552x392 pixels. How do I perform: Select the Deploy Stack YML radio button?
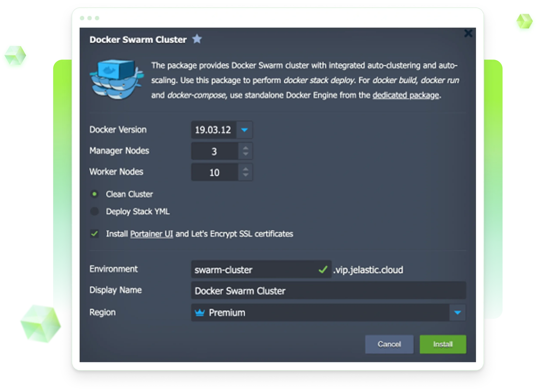click(x=94, y=211)
